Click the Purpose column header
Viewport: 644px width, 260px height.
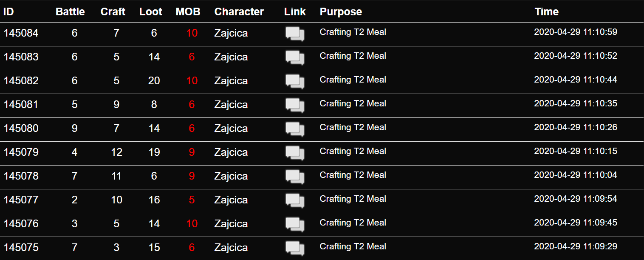[341, 12]
